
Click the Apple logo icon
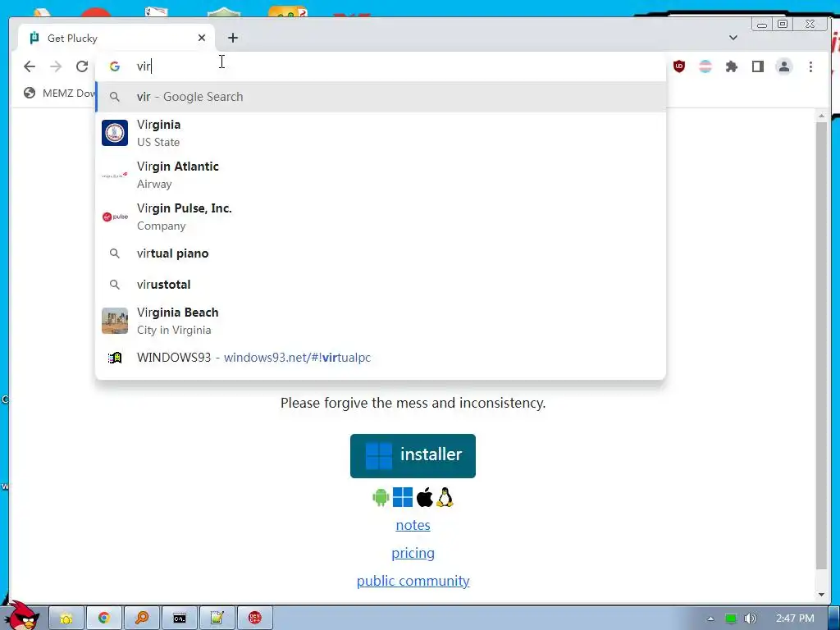pyautogui.click(x=425, y=497)
